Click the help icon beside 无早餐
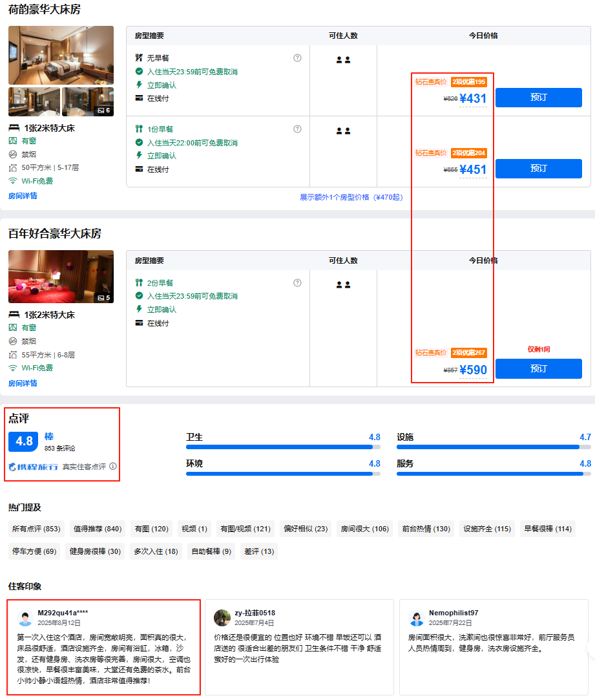Image resolution: width=595 pixels, height=700 pixels. click(297, 58)
